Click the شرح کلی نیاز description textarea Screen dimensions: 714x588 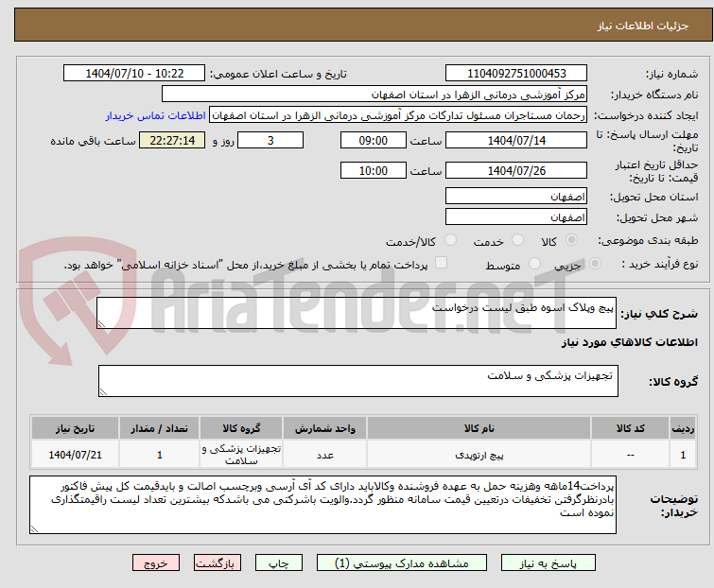pyautogui.click(x=357, y=313)
